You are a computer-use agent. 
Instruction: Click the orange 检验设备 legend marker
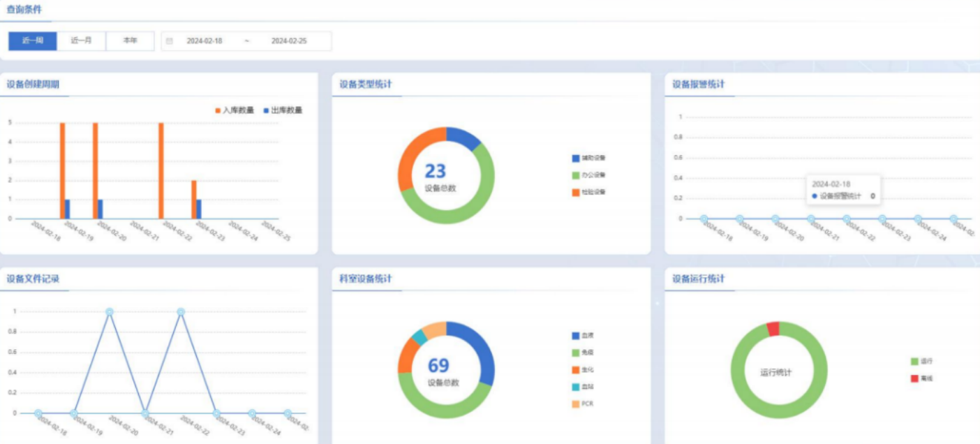coord(576,192)
